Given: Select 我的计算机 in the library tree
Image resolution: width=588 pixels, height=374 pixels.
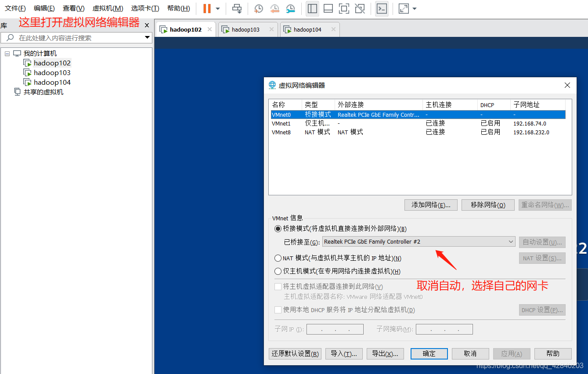Looking at the screenshot, I should pyautogui.click(x=40, y=54).
